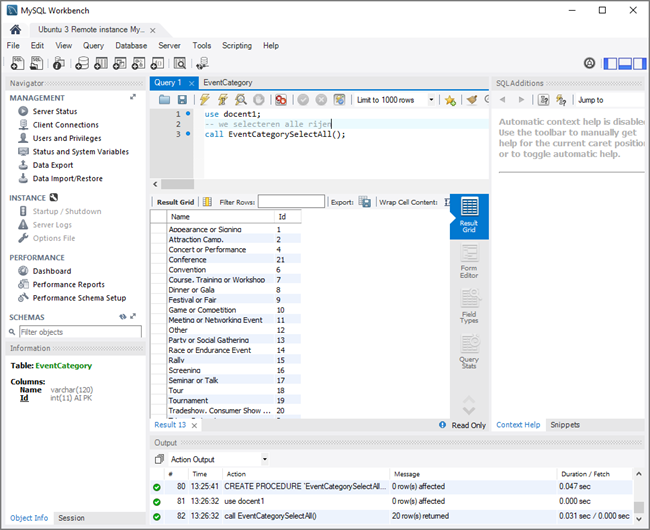Switch to the Snippets tab
The width and height of the screenshot is (650, 530).
coord(565,425)
